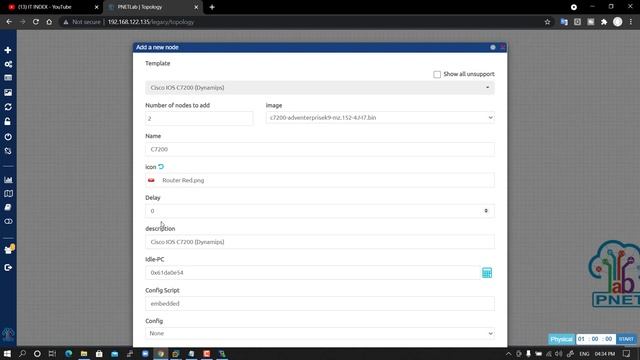Open the Windows Start menu
The height and width of the screenshot is (360, 640).
7,353
